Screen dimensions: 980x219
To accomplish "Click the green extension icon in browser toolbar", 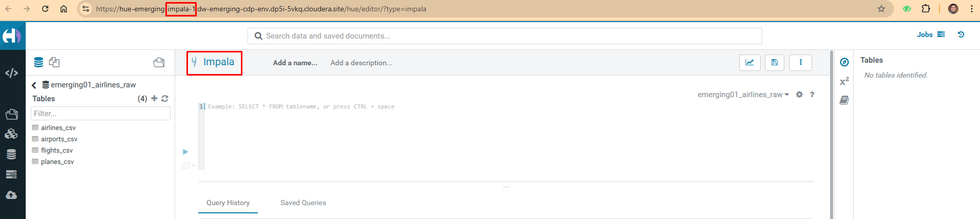I will [907, 9].
